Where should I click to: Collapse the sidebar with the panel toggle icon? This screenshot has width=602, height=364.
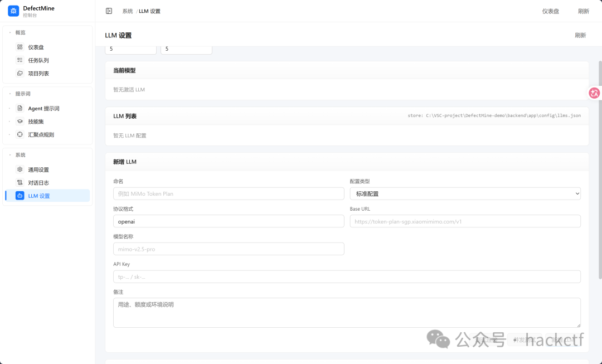pos(109,11)
